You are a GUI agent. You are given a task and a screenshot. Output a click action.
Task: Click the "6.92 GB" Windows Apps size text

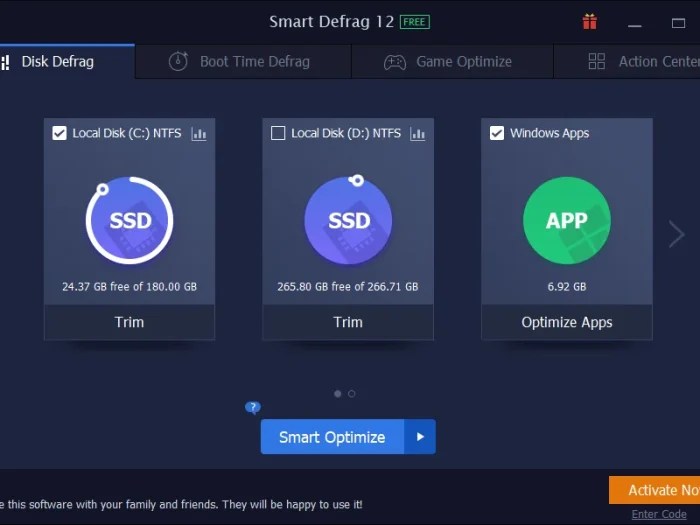pyautogui.click(x=567, y=287)
